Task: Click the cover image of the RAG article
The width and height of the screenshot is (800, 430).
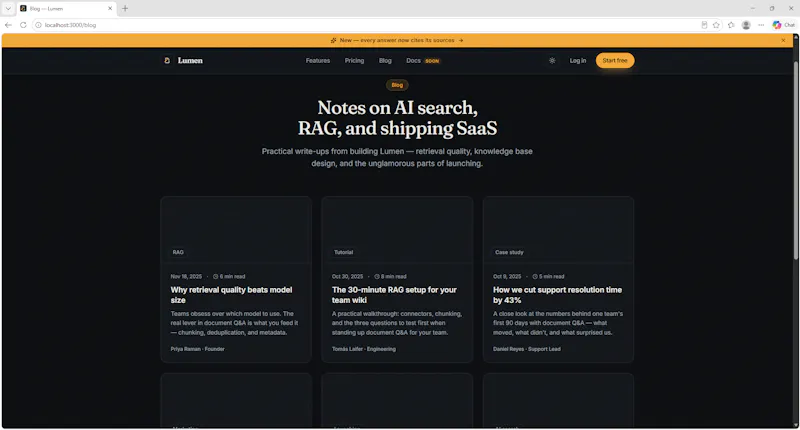Action: [x=236, y=230]
